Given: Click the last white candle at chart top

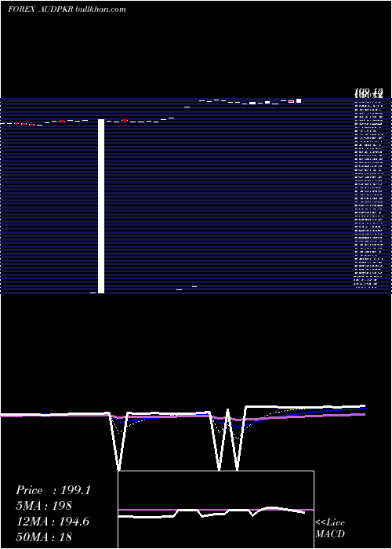Looking at the screenshot, I should [x=299, y=101].
